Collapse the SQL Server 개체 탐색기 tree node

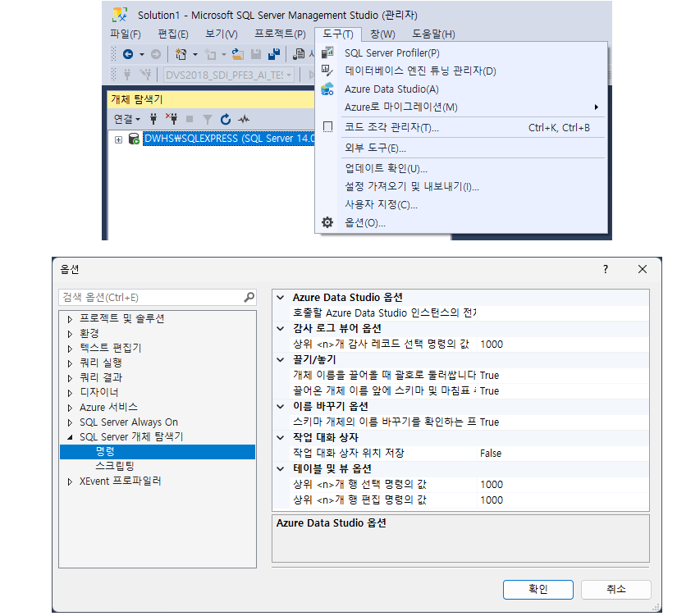point(70,437)
